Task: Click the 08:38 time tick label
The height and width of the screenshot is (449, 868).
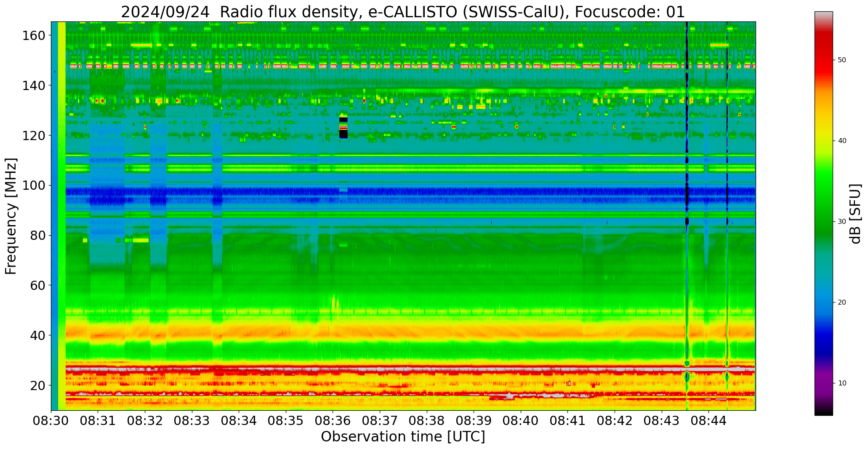Action: pos(426,421)
